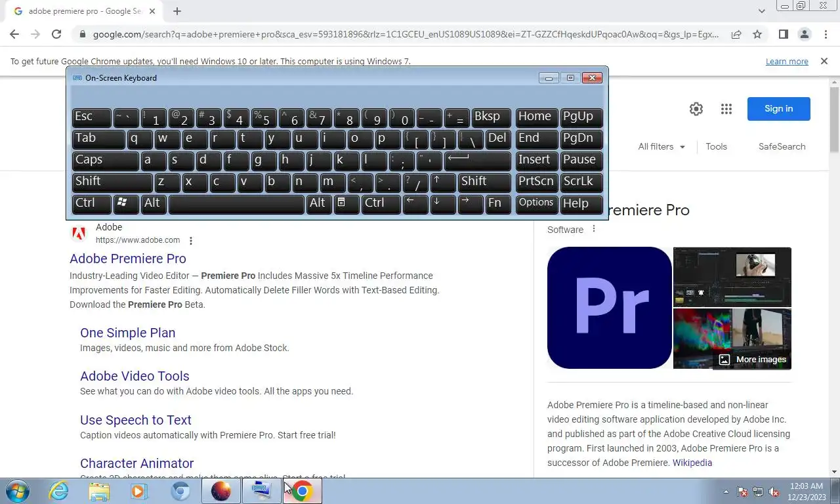The height and width of the screenshot is (504, 840).
Task: Click Sign in button on Google
Action: tap(778, 109)
